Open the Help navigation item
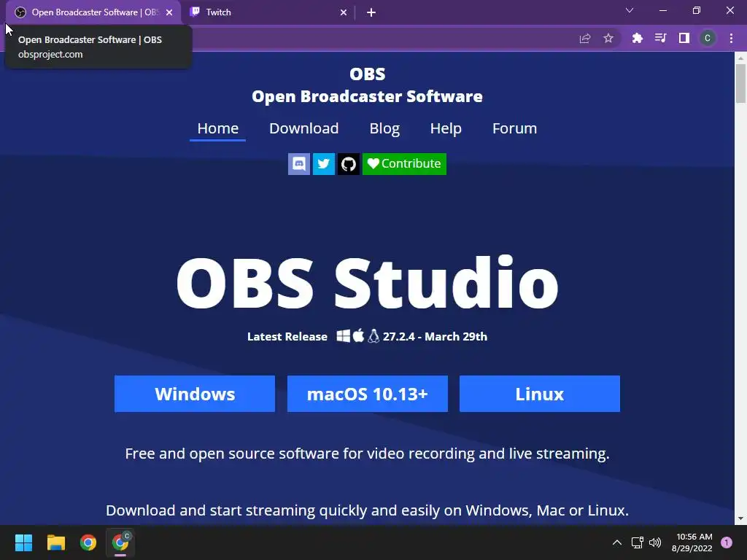This screenshot has height=560, width=747. (x=446, y=128)
